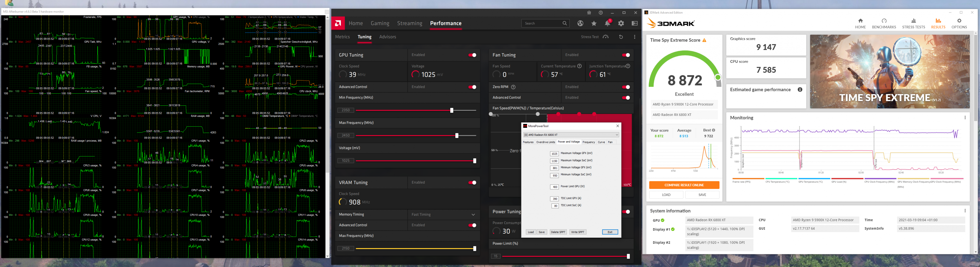The width and height of the screenshot is (980, 267).
Task: Open 3DMark Options gear icon
Action: 959,21
